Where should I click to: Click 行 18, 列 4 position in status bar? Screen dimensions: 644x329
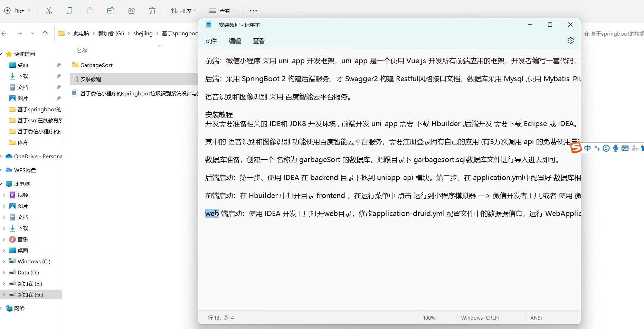(x=221, y=318)
